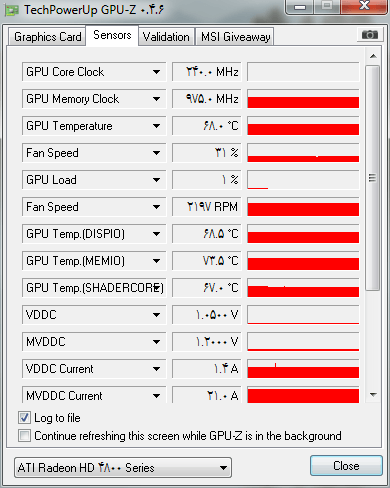Click the scroll up arrow
This screenshot has width=390, height=488.
coord(373,56)
